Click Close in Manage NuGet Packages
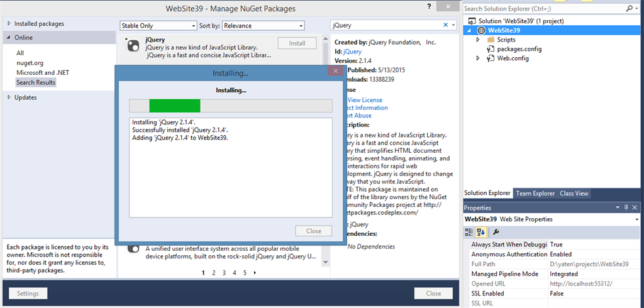 (433, 294)
